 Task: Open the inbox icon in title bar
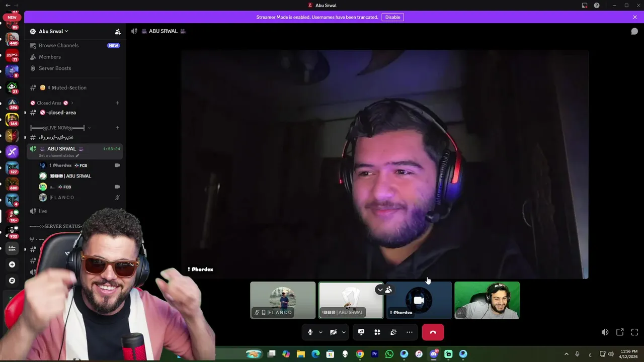coord(585,5)
